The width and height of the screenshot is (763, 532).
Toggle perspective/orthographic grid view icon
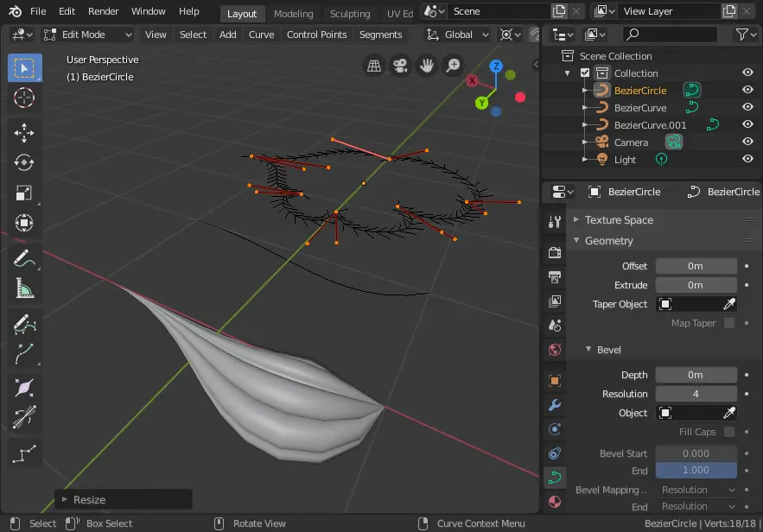tap(374, 66)
